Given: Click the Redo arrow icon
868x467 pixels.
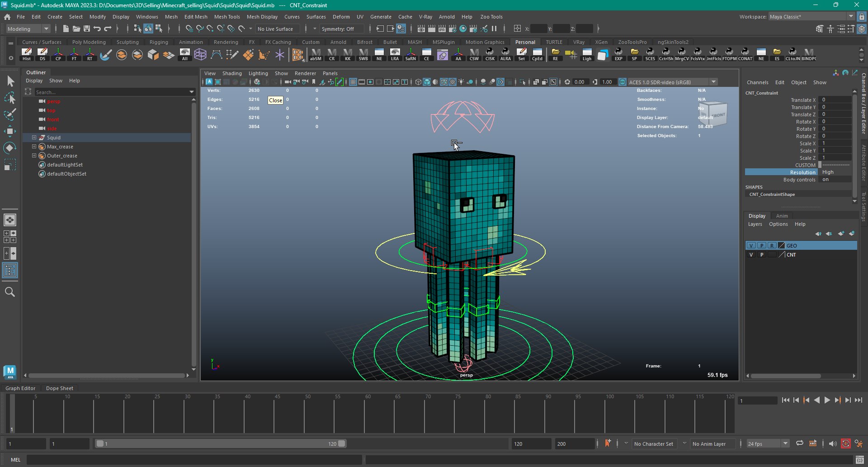Looking at the screenshot, I should coord(108,29).
